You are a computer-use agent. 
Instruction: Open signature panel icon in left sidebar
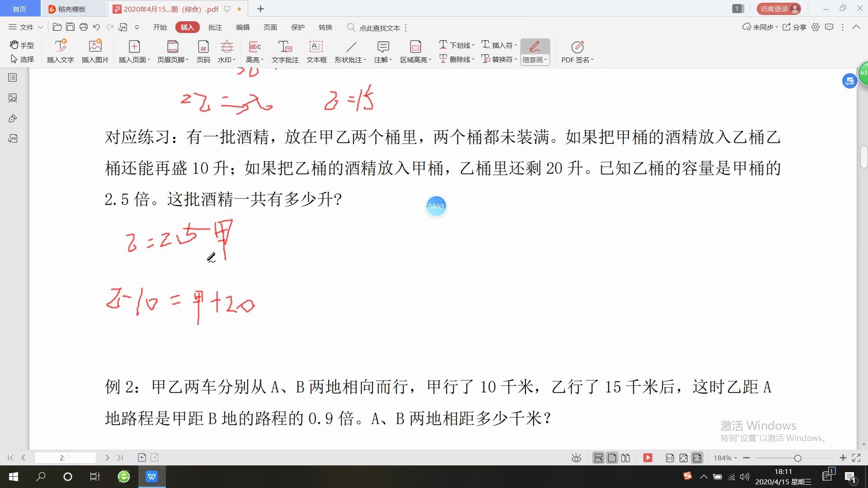(13, 138)
